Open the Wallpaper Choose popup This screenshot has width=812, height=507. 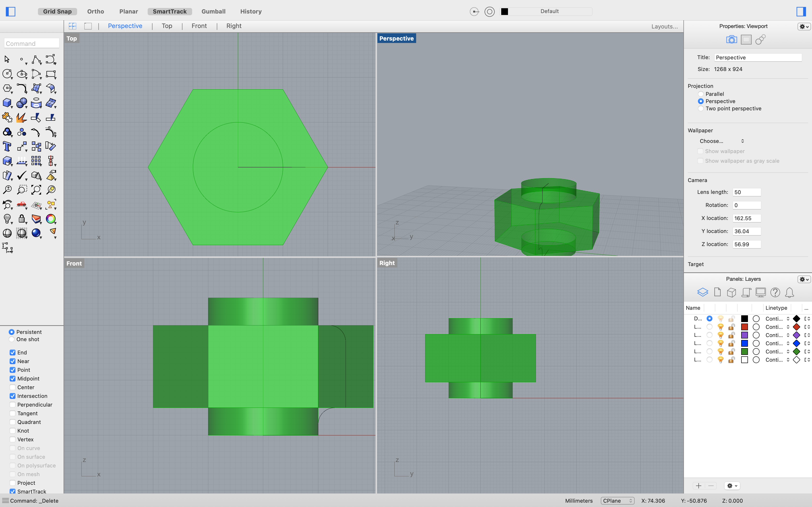pyautogui.click(x=721, y=141)
